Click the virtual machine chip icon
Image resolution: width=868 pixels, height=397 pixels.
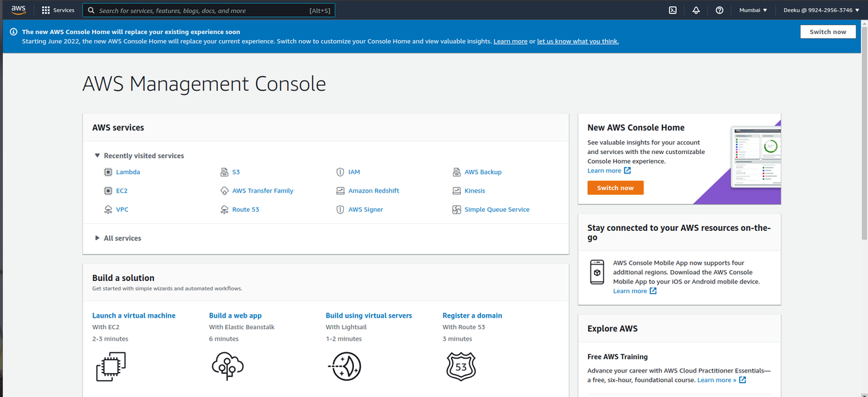(x=111, y=366)
